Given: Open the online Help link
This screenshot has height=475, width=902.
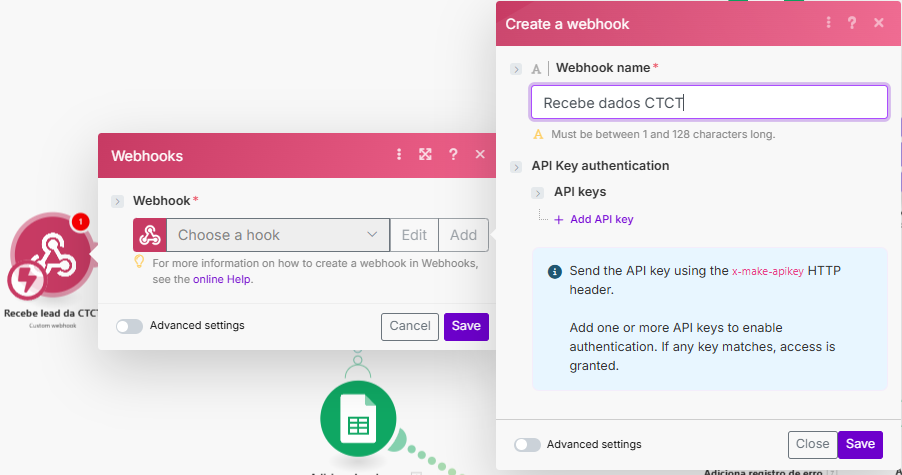Looking at the screenshot, I should tap(222, 279).
